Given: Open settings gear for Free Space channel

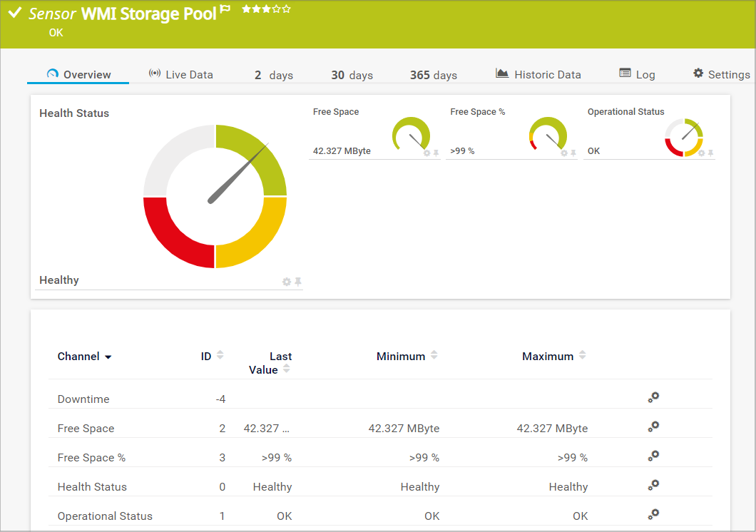Looking at the screenshot, I should click(653, 427).
